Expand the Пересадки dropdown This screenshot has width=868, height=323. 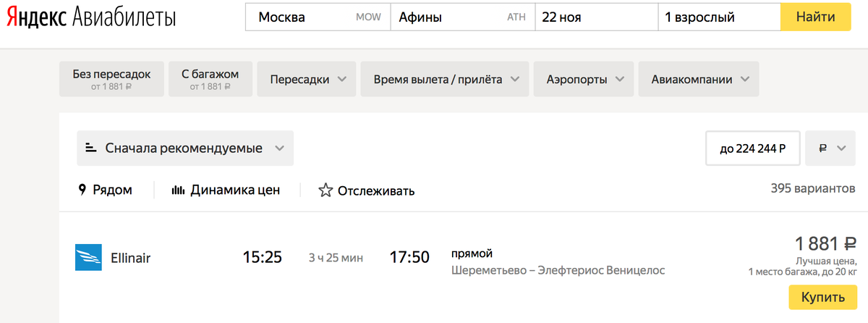[x=307, y=79]
